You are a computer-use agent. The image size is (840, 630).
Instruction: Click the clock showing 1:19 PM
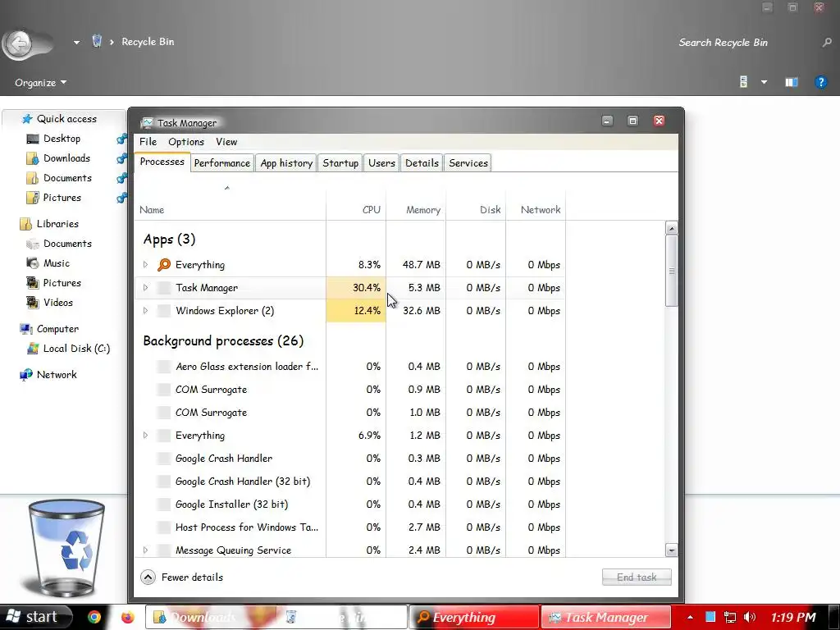[x=793, y=617]
